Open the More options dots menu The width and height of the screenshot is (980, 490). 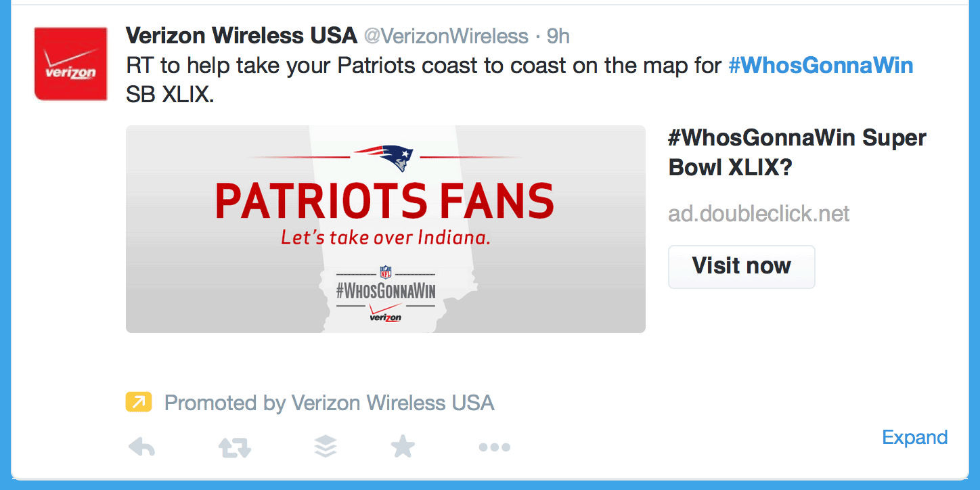pos(494,447)
